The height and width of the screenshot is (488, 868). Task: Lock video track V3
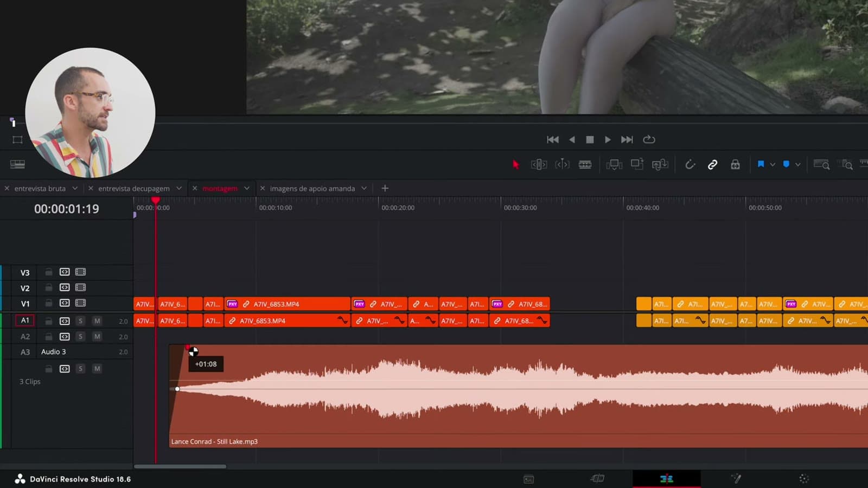pos(49,272)
